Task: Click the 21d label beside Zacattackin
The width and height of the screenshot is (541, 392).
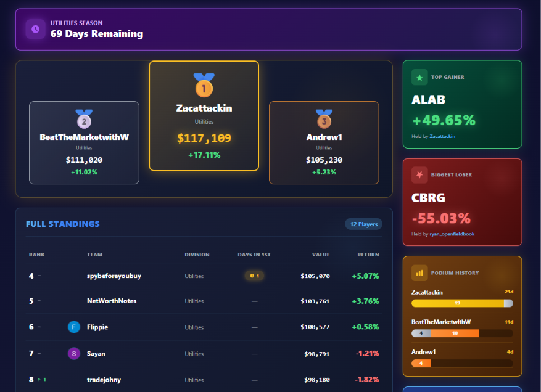Action: [509, 292]
